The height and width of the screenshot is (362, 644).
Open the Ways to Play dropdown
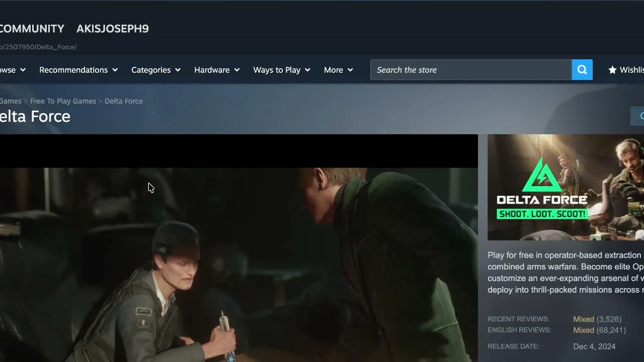click(x=282, y=70)
